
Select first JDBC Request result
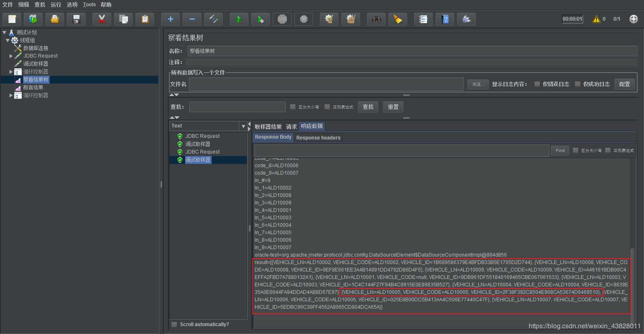202,136
